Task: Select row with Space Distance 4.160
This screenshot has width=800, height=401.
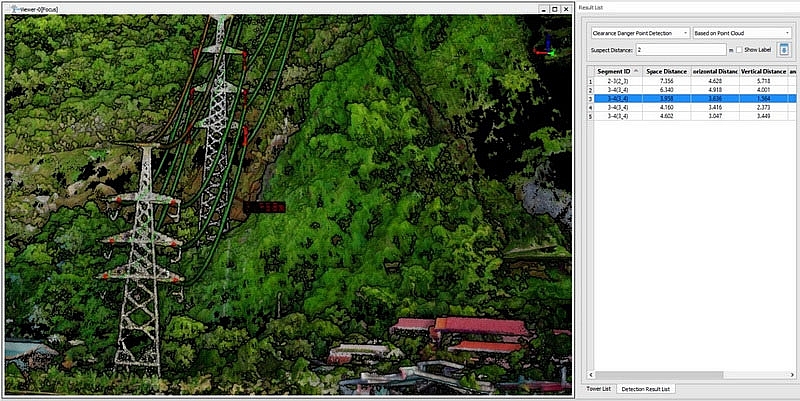Action: coord(691,108)
